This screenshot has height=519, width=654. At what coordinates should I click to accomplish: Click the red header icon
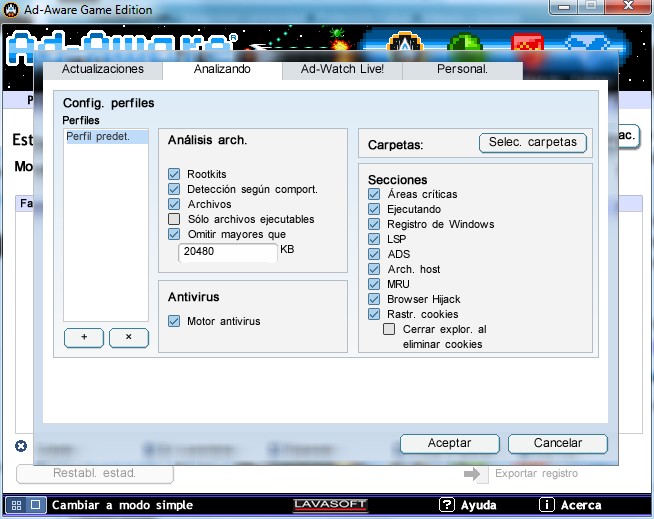[527, 44]
